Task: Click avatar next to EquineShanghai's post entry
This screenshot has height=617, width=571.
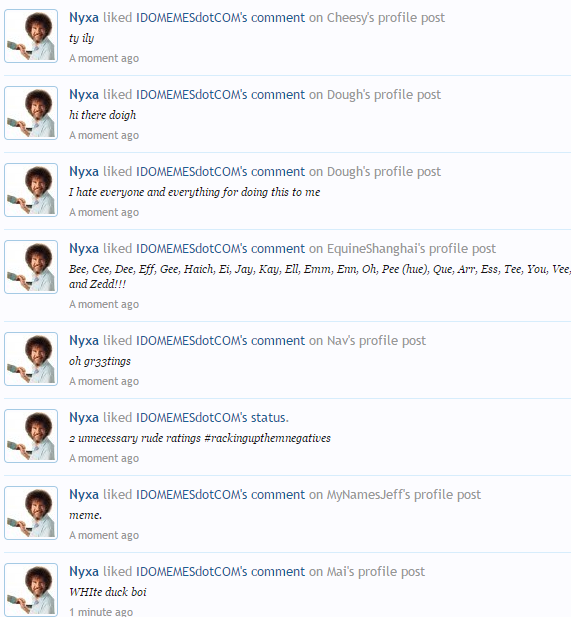Action: tap(31, 267)
